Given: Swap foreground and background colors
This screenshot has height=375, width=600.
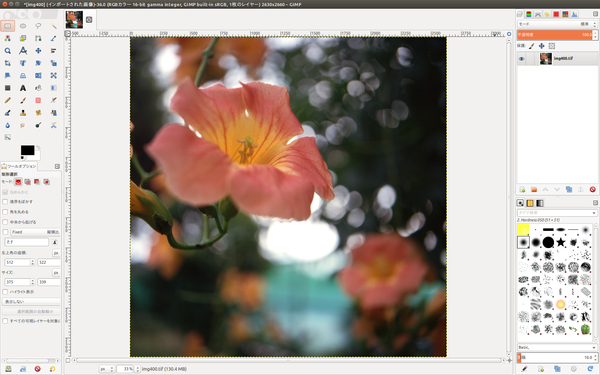Looking at the screenshot, I should click(38, 147).
